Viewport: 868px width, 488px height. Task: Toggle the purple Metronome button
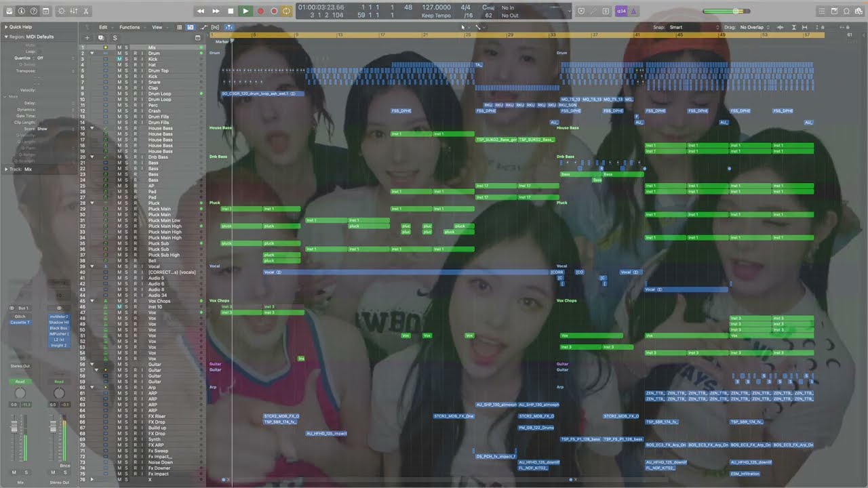coord(633,11)
